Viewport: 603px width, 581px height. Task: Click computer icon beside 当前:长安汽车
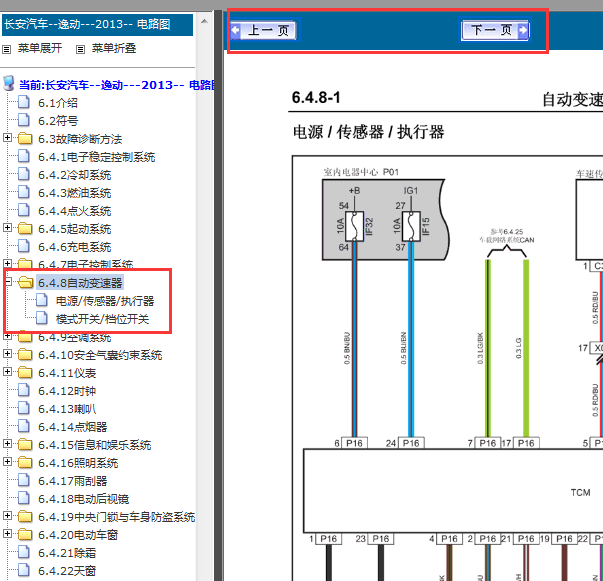click(8, 83)
